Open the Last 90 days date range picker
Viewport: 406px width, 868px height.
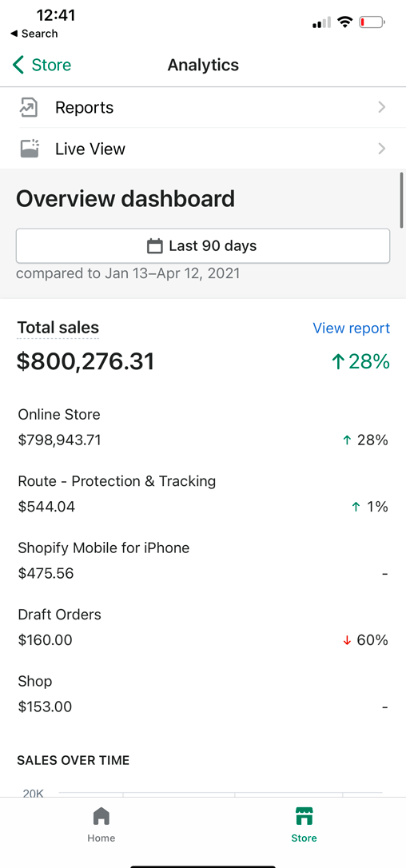click(x=203, y=246)
